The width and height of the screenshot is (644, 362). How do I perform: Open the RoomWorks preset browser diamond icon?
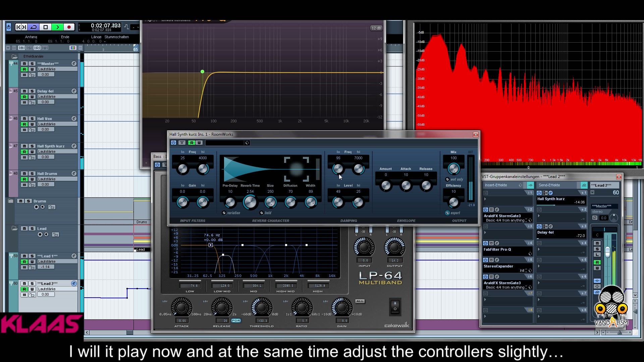click(247, 143)
